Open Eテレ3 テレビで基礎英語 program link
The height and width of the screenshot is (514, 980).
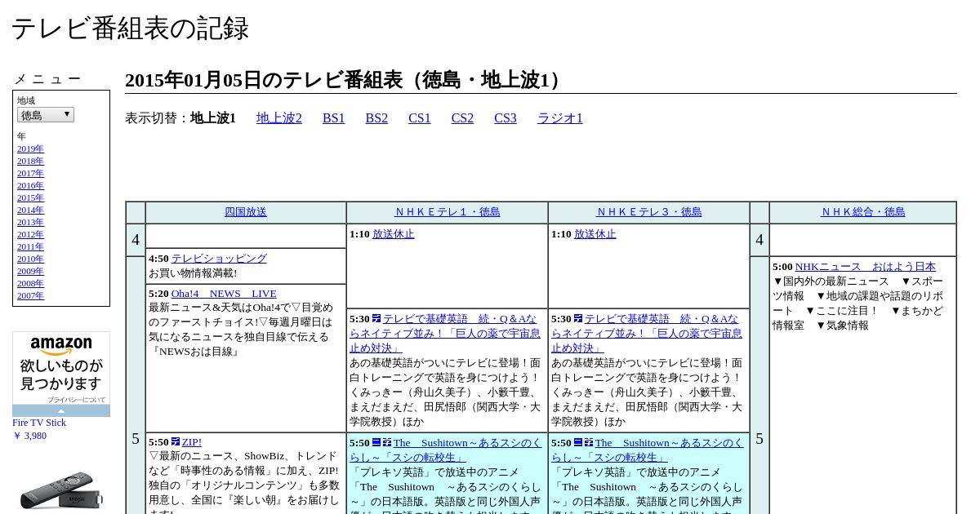(x=647, y=334)
